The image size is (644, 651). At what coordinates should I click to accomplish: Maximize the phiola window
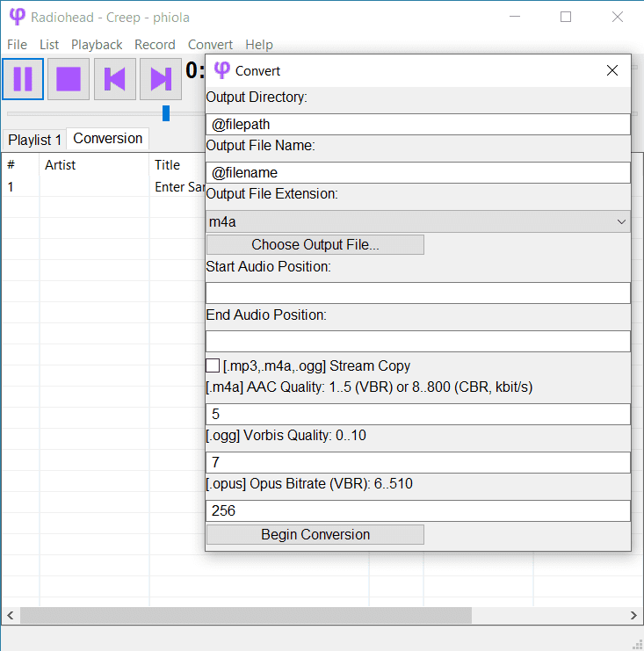tap(566, 17)
